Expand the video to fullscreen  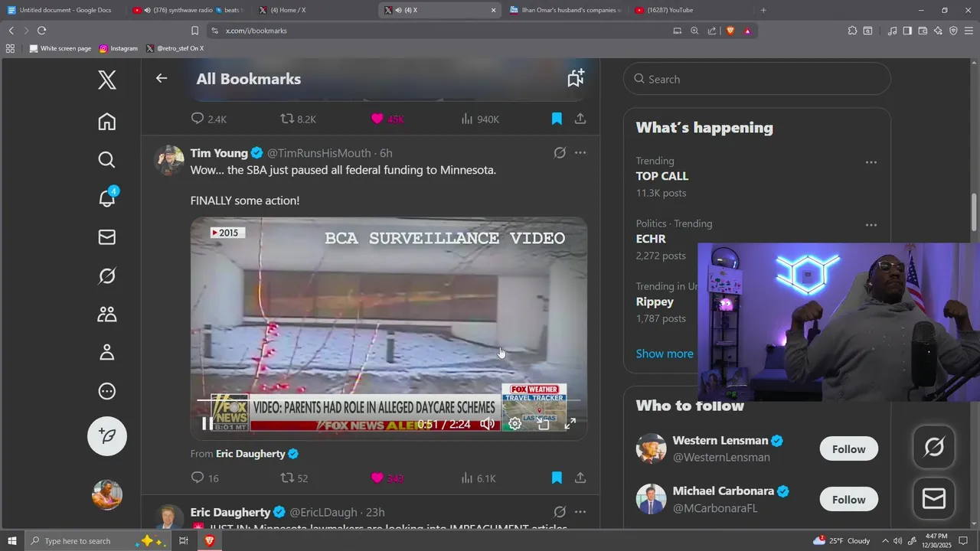pos(570,424)
